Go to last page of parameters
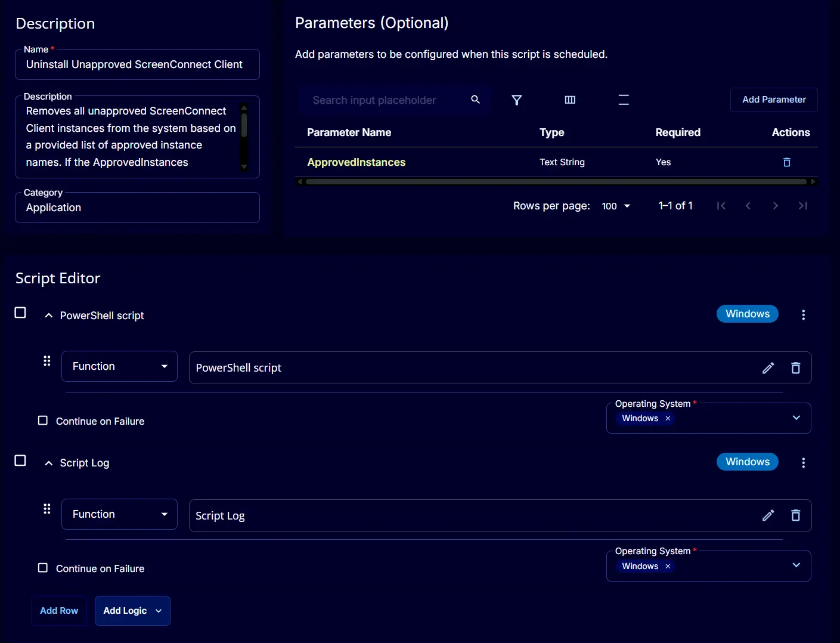The image size is (840, 643). (802, 206)
